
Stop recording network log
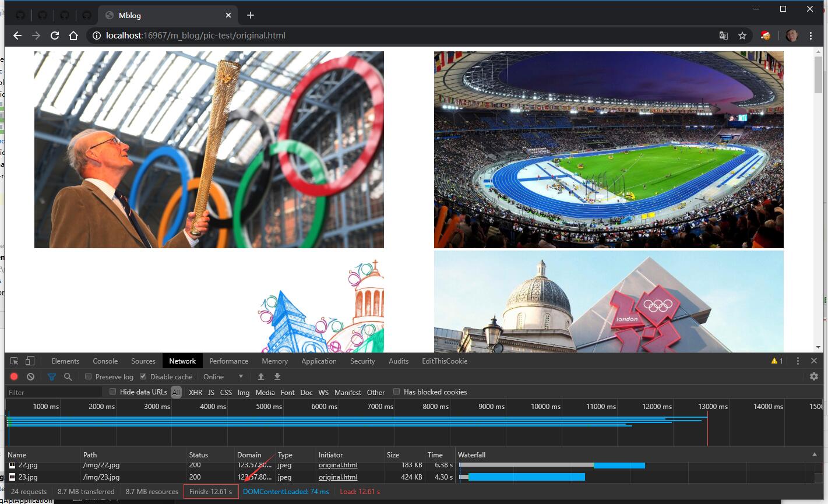coord(15,377)
